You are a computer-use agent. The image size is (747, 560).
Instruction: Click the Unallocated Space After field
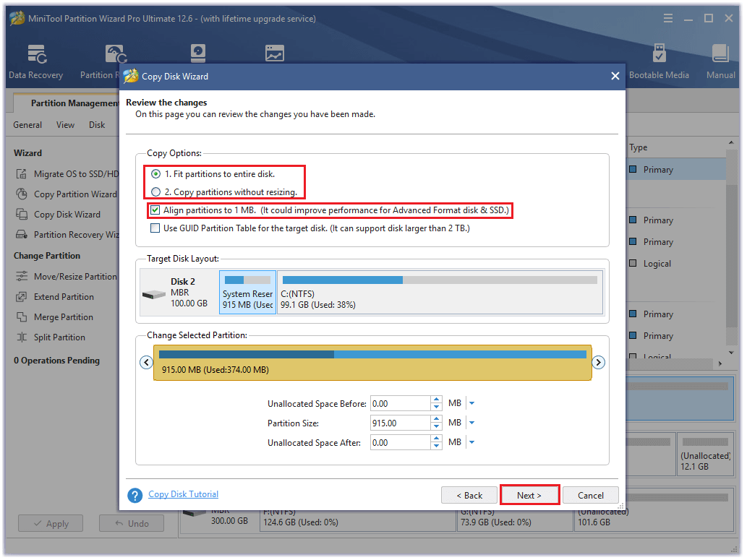click(400, 442)
